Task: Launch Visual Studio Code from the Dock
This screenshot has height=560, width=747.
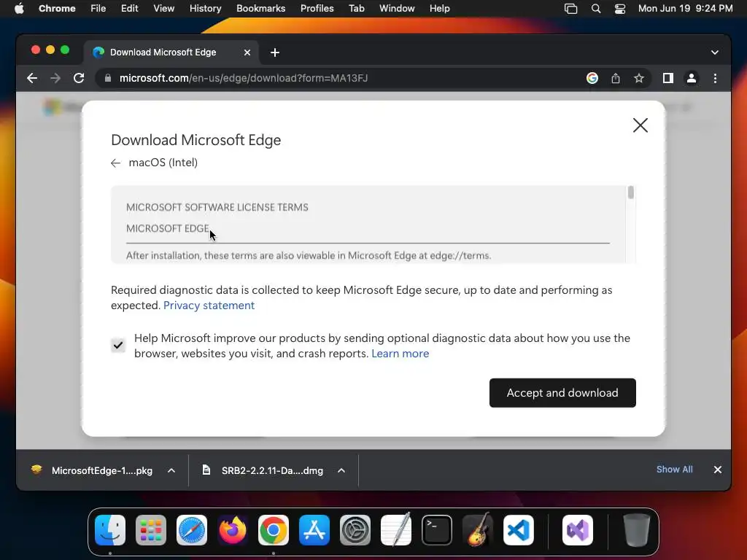Action: pyautogui.click(x=519, y=530)
